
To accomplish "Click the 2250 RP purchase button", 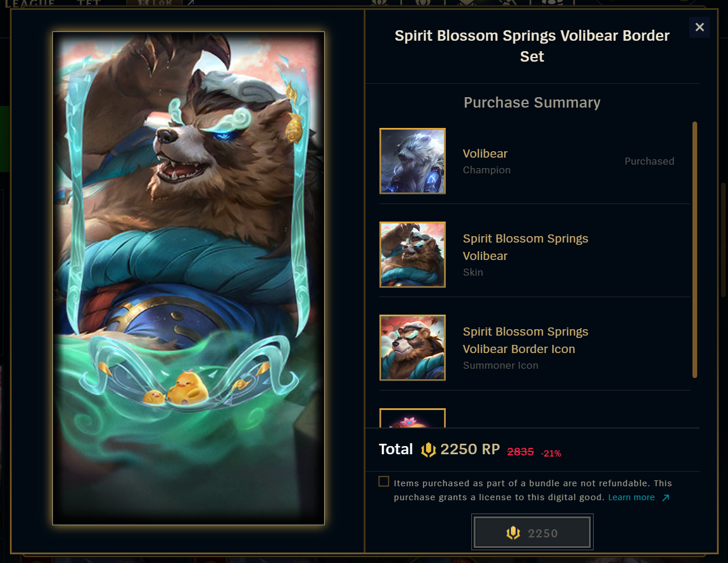I will click(532, 532).
